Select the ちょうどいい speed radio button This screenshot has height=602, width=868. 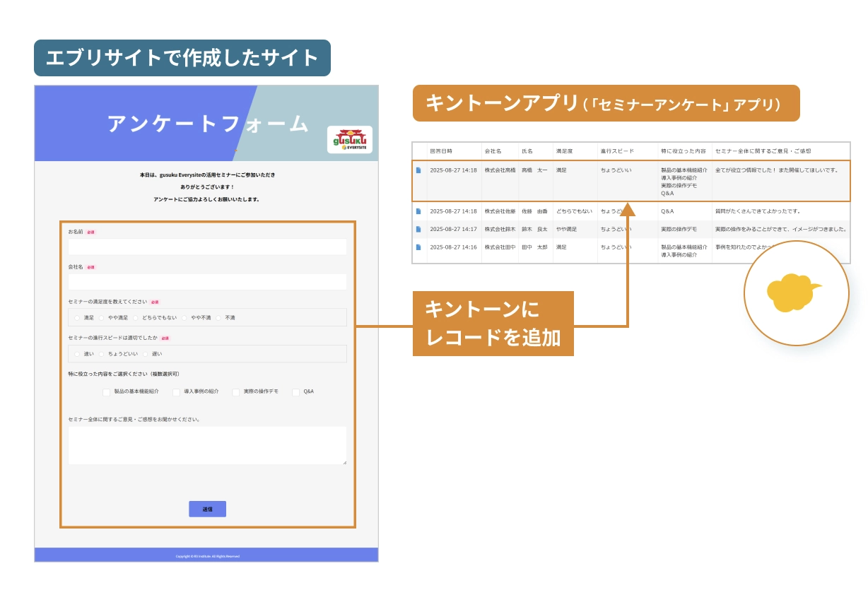click(x=102, y=354)
